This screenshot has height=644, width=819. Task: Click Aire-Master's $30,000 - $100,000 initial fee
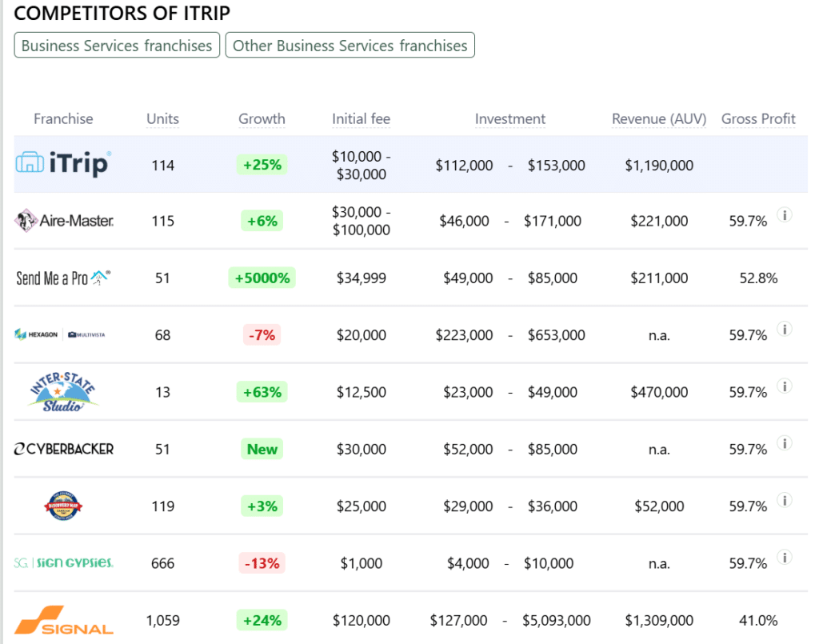(361, 221)
